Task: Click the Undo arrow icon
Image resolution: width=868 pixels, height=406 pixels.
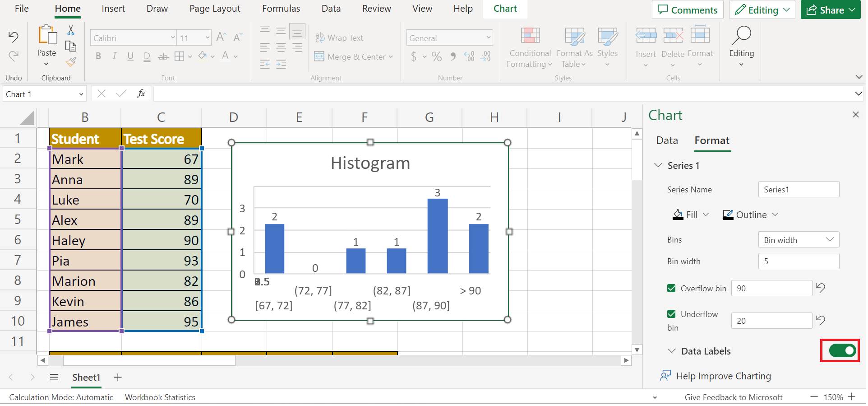Action: point(14,37)
